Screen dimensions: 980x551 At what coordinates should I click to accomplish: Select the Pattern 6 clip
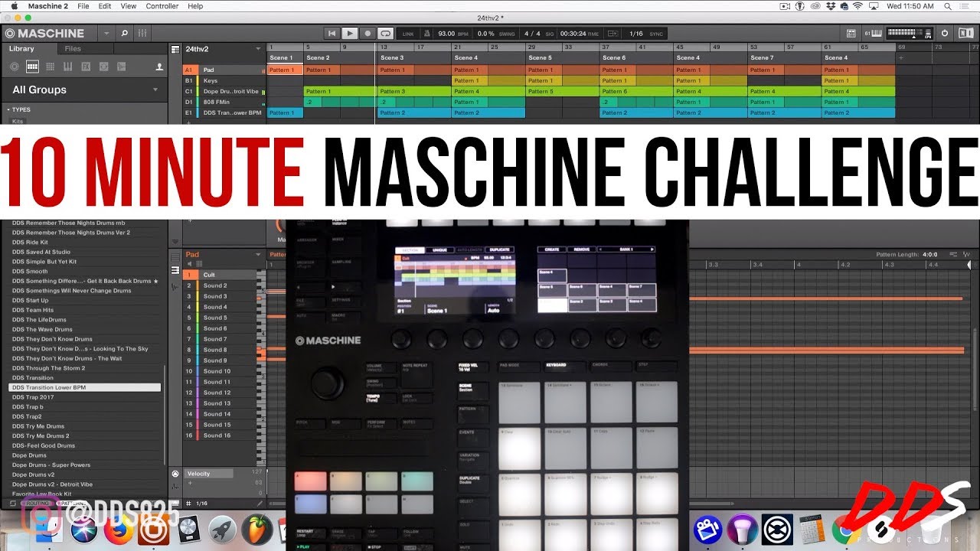635,91
